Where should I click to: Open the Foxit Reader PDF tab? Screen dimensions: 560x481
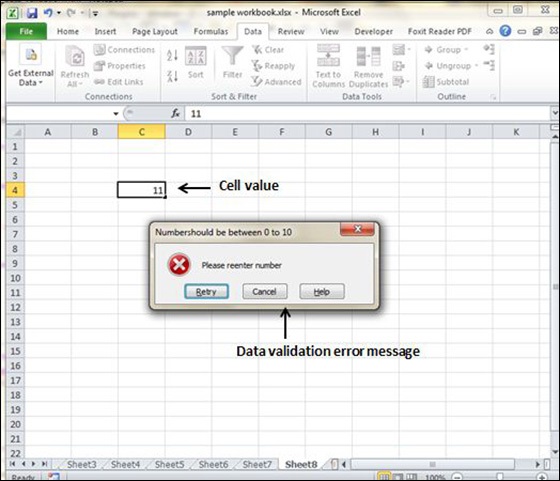pos(440,31)
